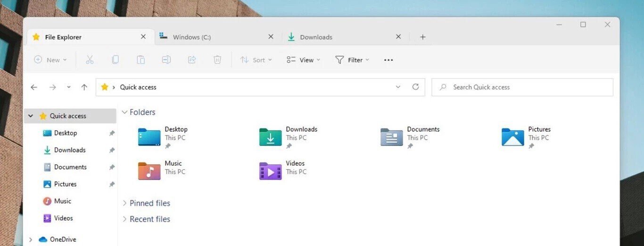Click the Cut scissors icon in toolbar

[90, 60]
